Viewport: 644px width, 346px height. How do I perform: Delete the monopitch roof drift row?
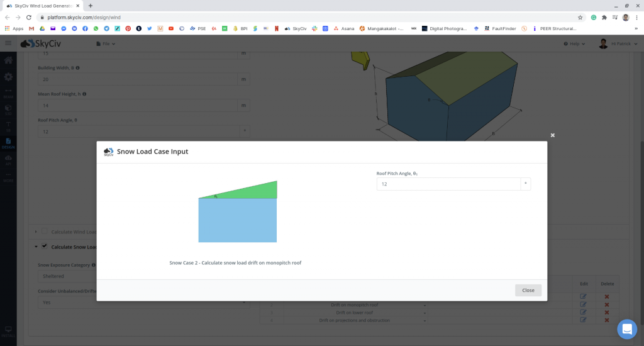[x=607, y=304]
